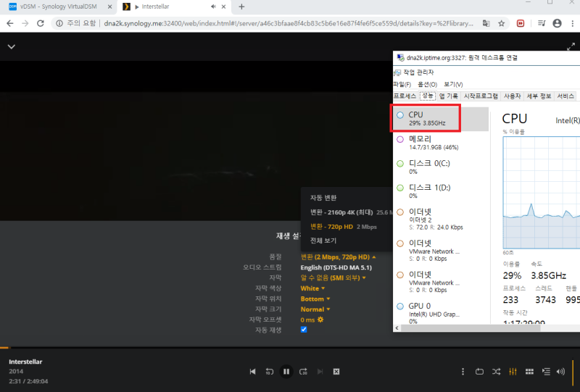580x392 pixels.
Task: Open the play queue icon
Action: coord(546,371)
